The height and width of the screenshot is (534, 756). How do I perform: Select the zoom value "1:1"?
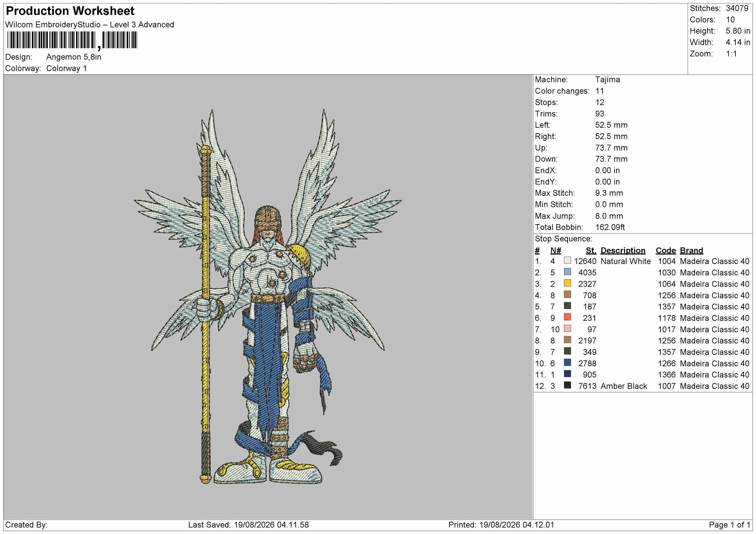pos(731,54)
